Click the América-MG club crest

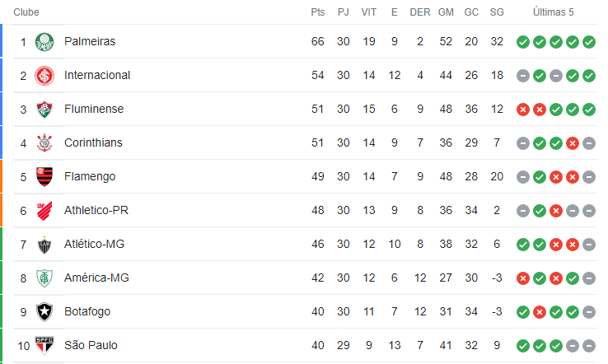point(44,278)
